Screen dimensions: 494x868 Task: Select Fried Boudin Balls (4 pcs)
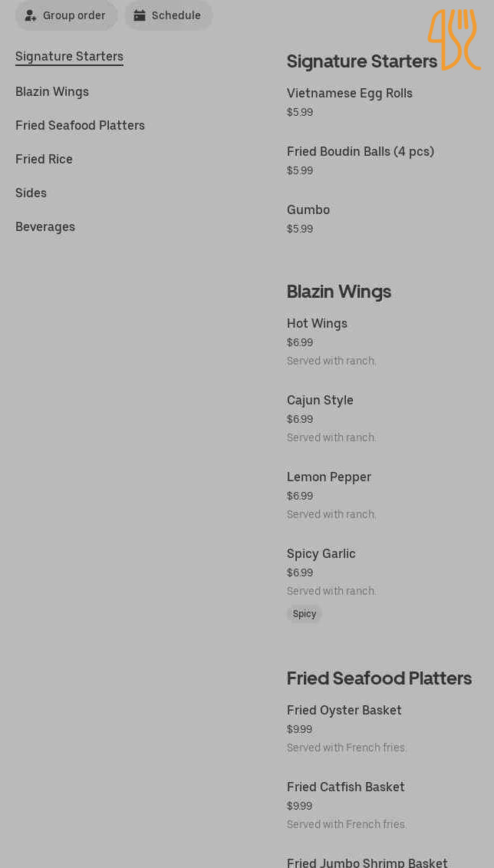click(361, 152)
